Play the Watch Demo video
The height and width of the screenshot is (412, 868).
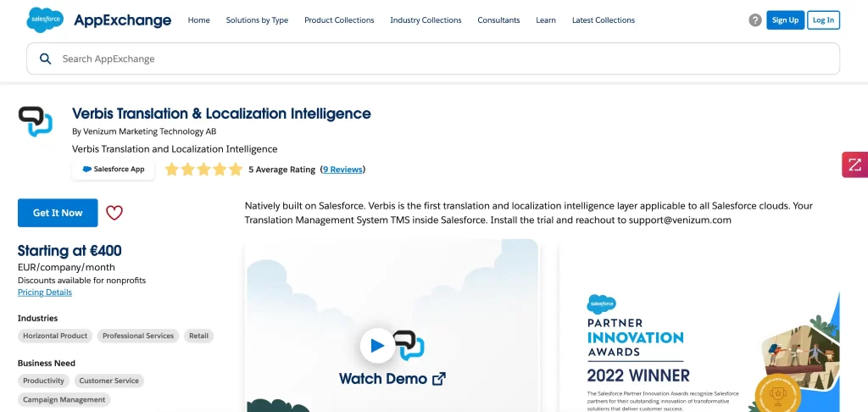coord(377,345)
